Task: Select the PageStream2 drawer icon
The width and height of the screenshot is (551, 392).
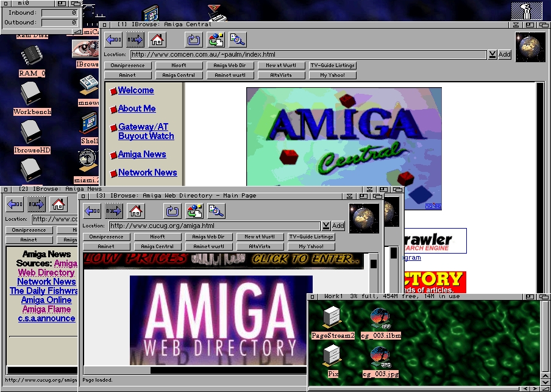Action: click(332, 318)
